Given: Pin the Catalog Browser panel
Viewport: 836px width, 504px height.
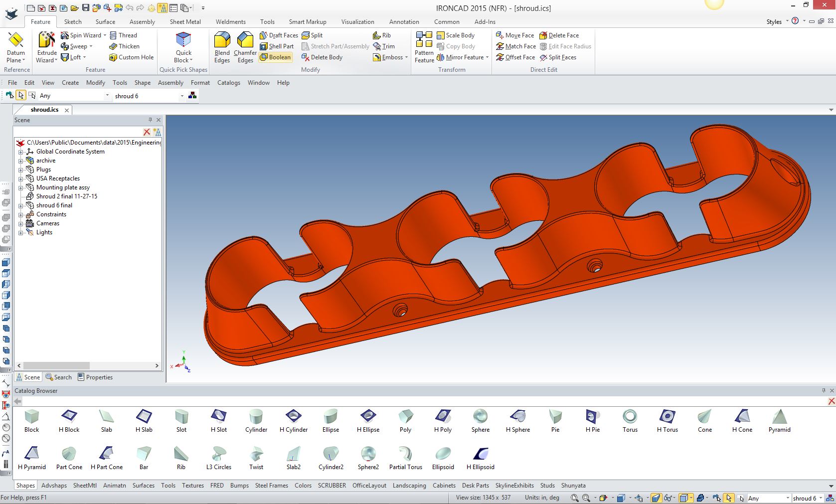Looking at the screenshot, I should click(824, 391).
